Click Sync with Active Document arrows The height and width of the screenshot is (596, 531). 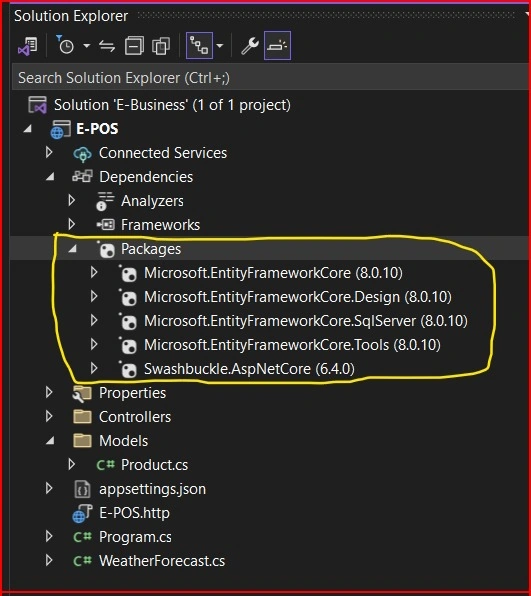click(x=107, y=46)
